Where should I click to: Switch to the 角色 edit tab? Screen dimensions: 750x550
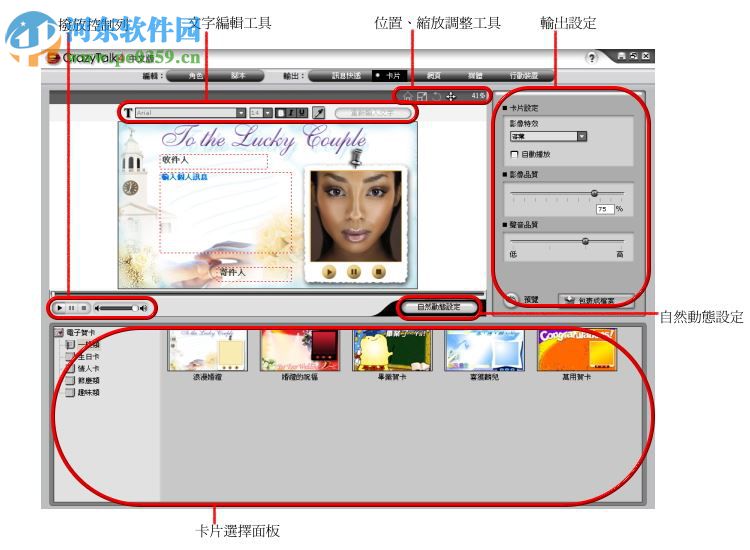195,76
